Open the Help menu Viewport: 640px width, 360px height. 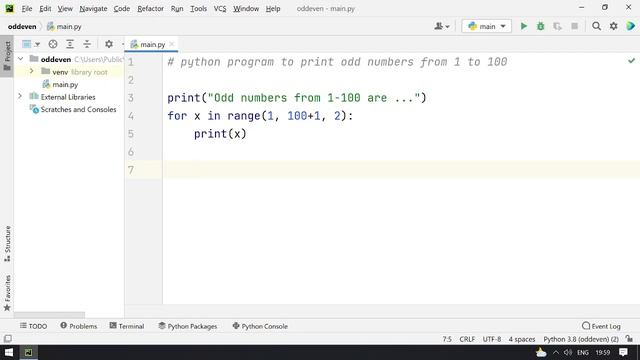point(273,9)
